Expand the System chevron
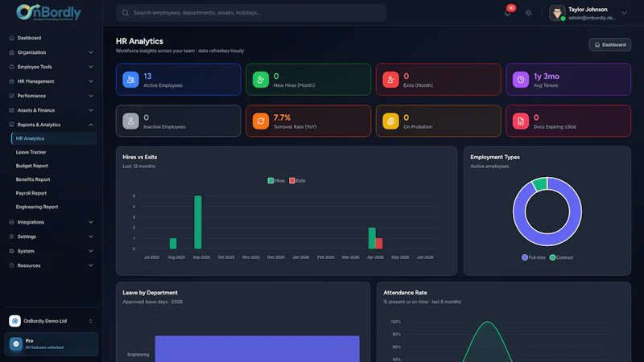 point(91,251)
